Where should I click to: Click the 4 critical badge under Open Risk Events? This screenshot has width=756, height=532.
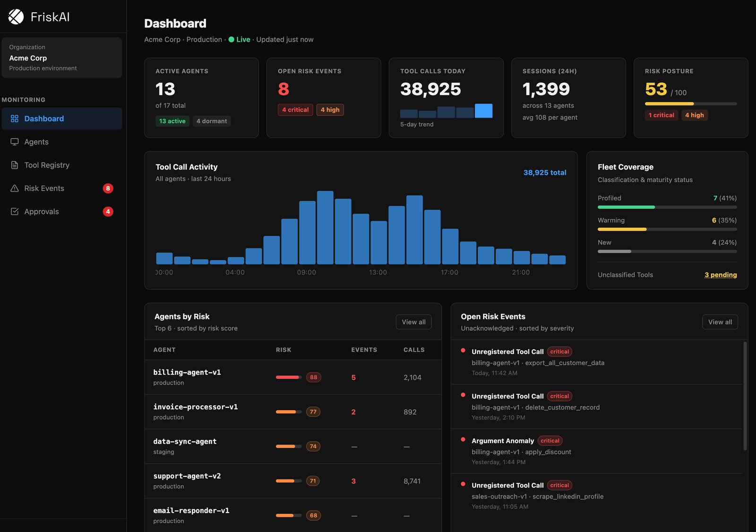pyautogui.click(x=295, y=110)
